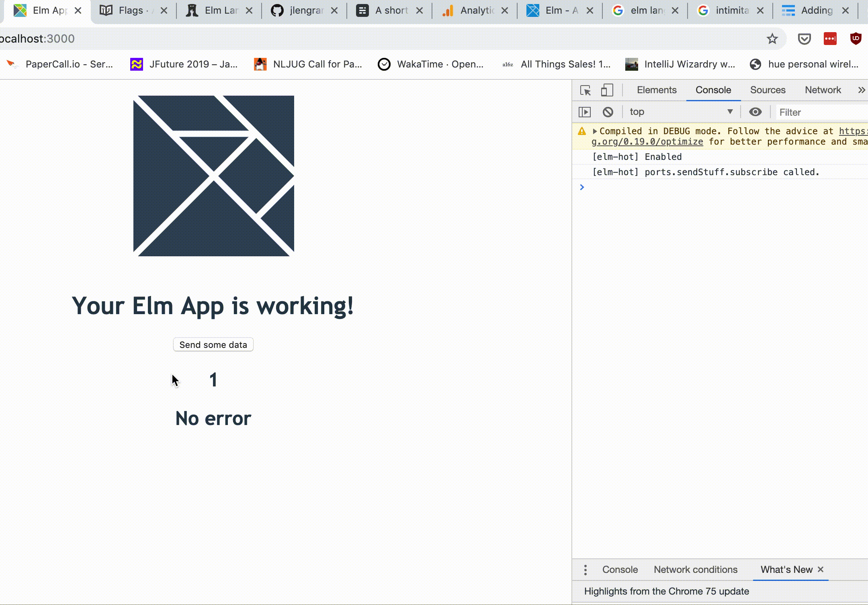868x605 pixels.
Task: Click the ports.sendStuff.subscribe called log line
Action: coord(706,172)
